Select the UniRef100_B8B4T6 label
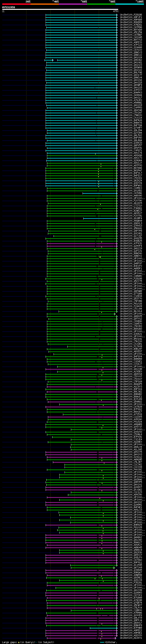Image resolution: width=146 pixels, height=644 pixels. click(x=131, y=123)
